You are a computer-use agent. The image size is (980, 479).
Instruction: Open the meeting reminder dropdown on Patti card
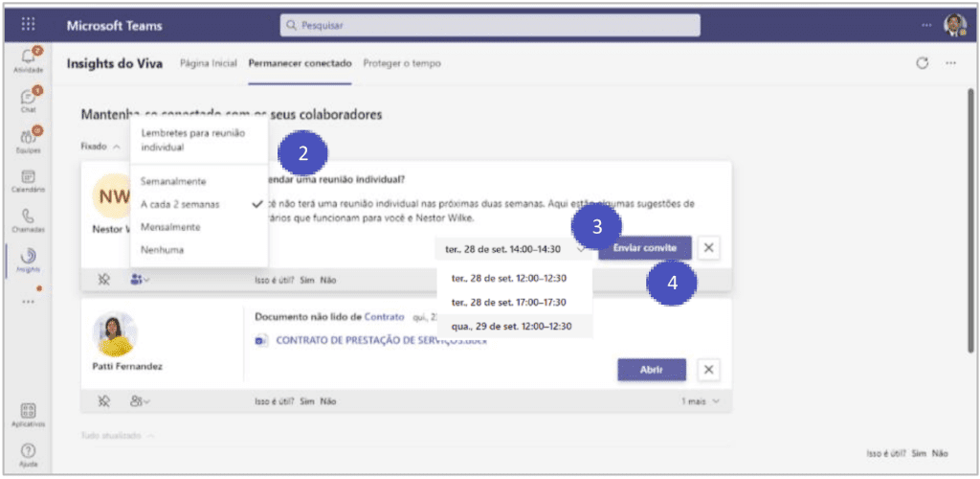click(x=140, y=400)
